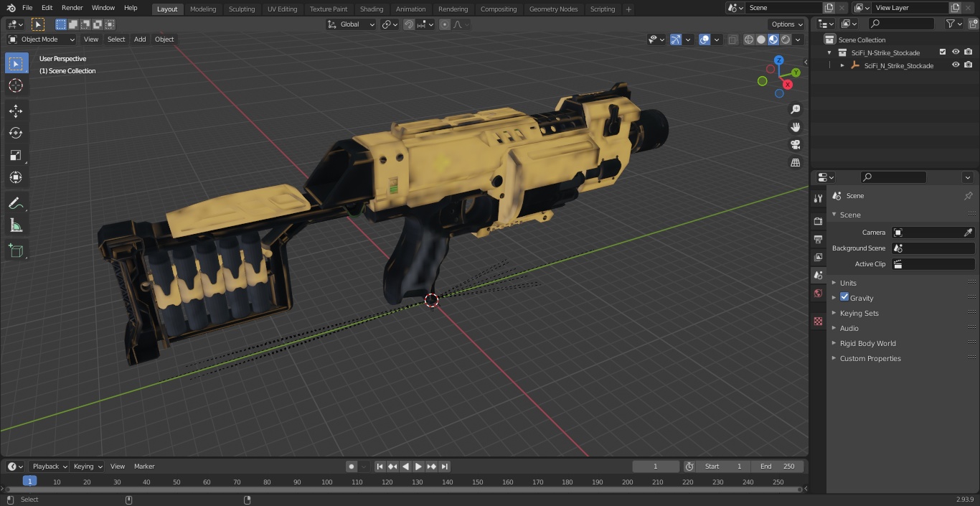Uncheck SciFi_N-Strike_Stockade collection exclude checkbox
Image resolution: width=980 pixels, height=506 pixels.
(943, 52)
